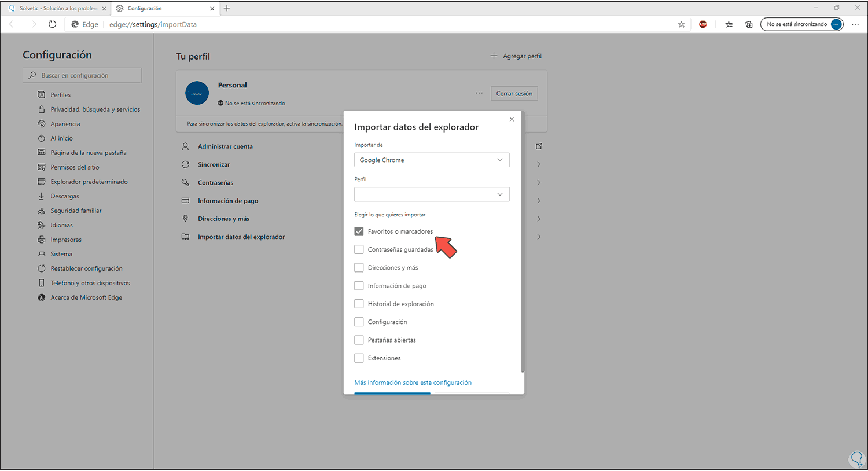Screen dimensions: 868x471
Task: Check Contraseñas guardadas
Action: [x=359, y=249]
